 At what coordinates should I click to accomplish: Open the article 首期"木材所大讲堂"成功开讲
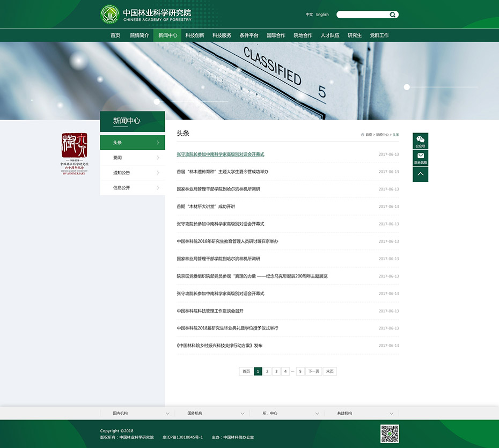pyautogui.click(x=206, y=207)
